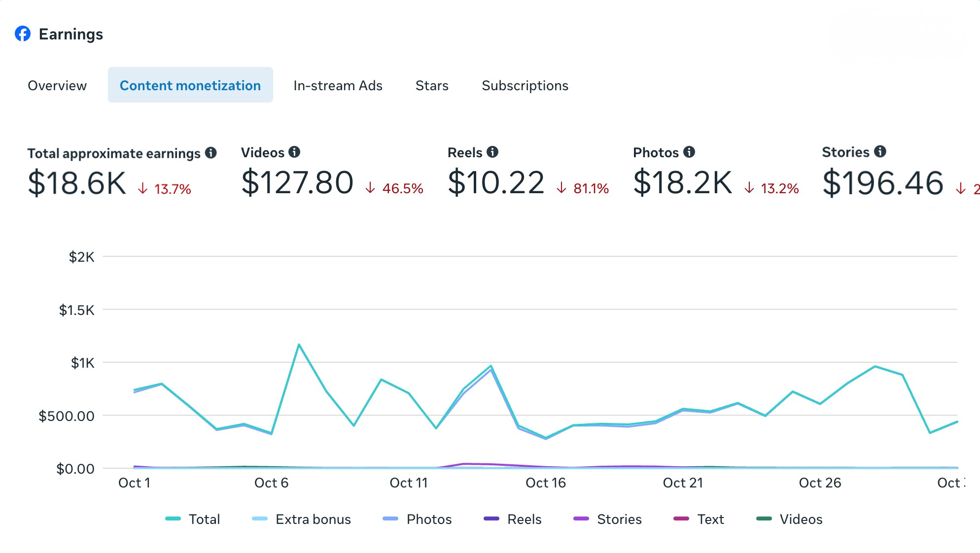Click the Videos info icon
The width and height of the screenshot is (980, 553).
tap(294, 152)
